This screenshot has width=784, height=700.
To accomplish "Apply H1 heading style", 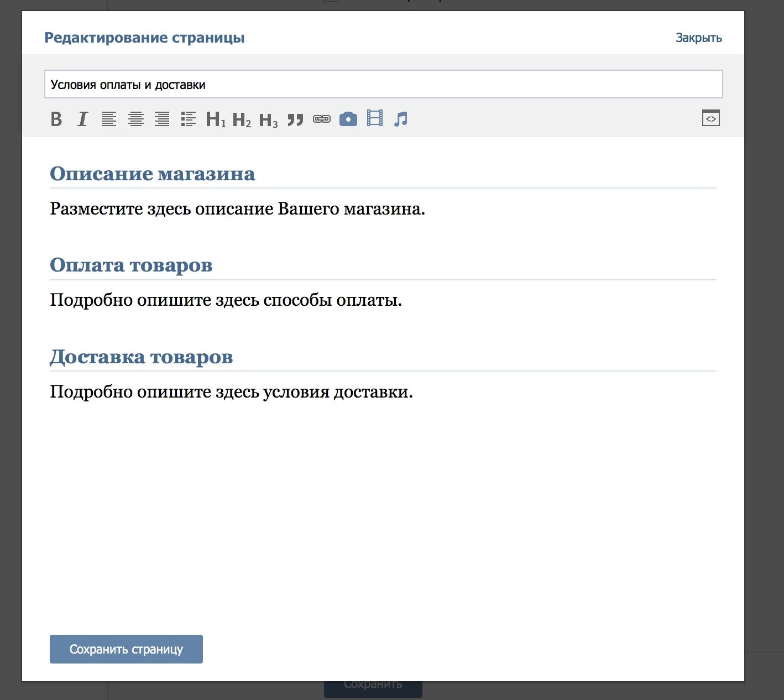I will point(216,119).
